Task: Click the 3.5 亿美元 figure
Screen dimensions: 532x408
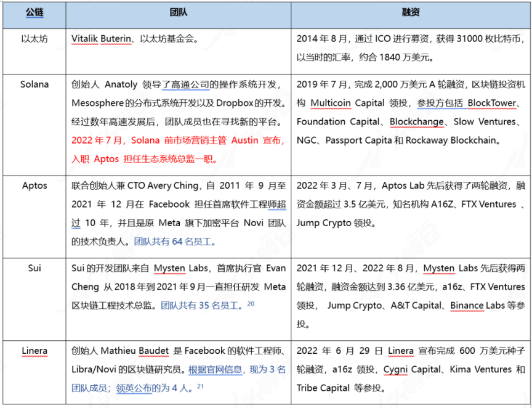Action: click(x=365, y=204)
